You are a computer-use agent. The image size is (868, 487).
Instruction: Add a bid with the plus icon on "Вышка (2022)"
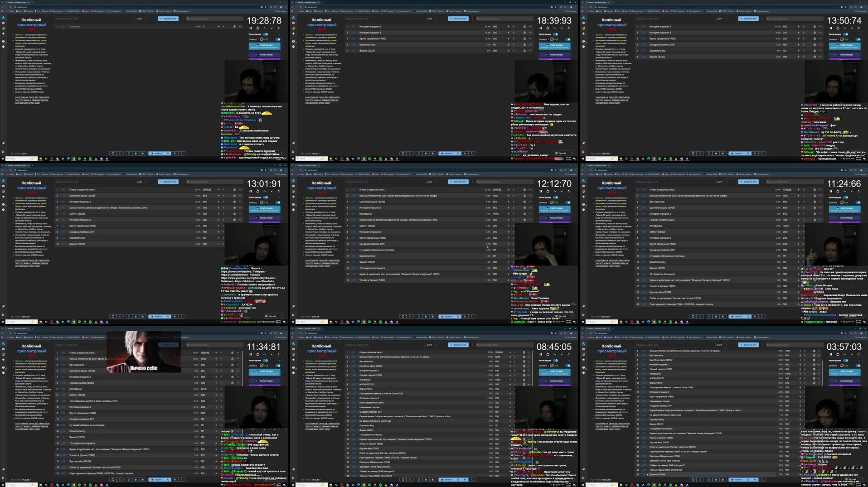pyautogui.click(x=508, y=51)
